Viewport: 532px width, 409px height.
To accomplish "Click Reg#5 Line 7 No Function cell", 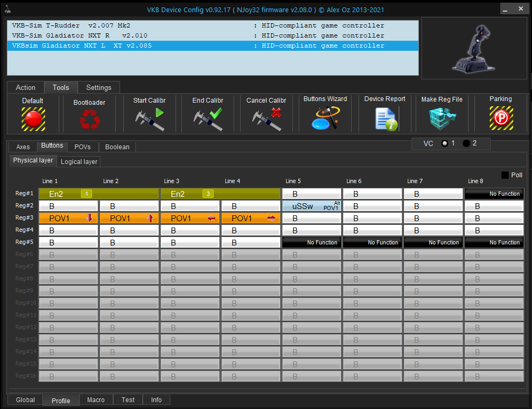I will click(x=433, y=242).
